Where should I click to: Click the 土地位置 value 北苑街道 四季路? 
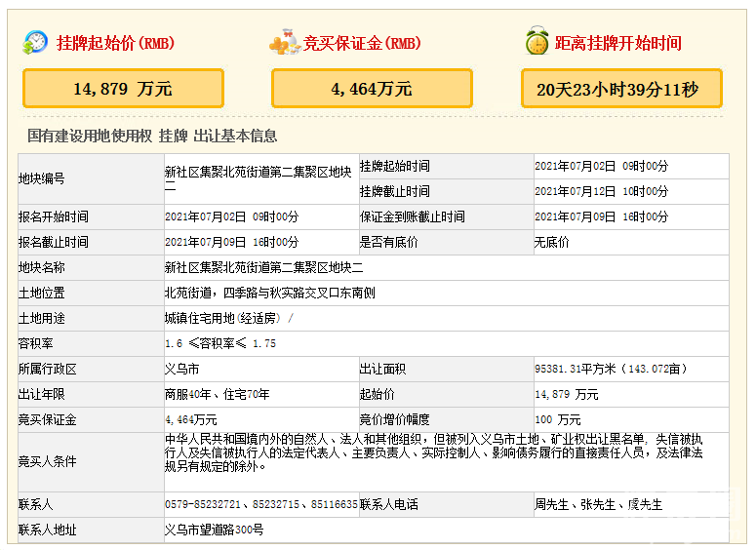269,293
